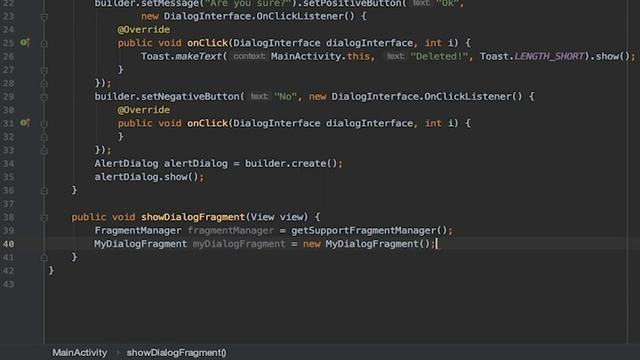
Task: Click the makeText method call
Action: [198, 56]
